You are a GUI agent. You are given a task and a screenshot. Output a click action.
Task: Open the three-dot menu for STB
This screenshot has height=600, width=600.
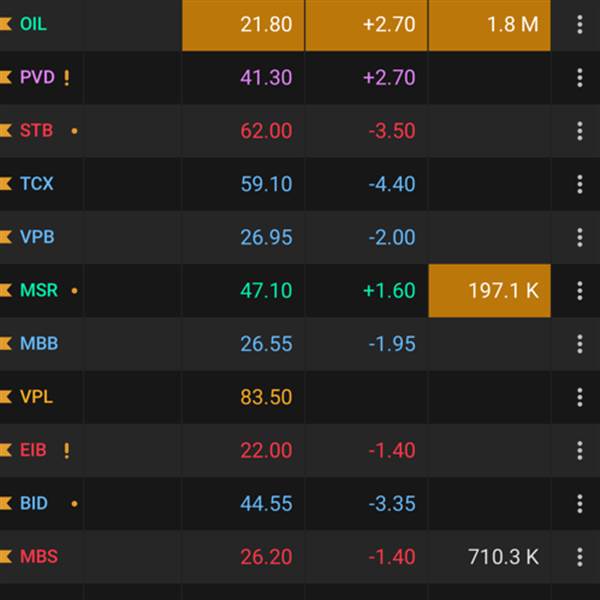[x=579, y=131]
